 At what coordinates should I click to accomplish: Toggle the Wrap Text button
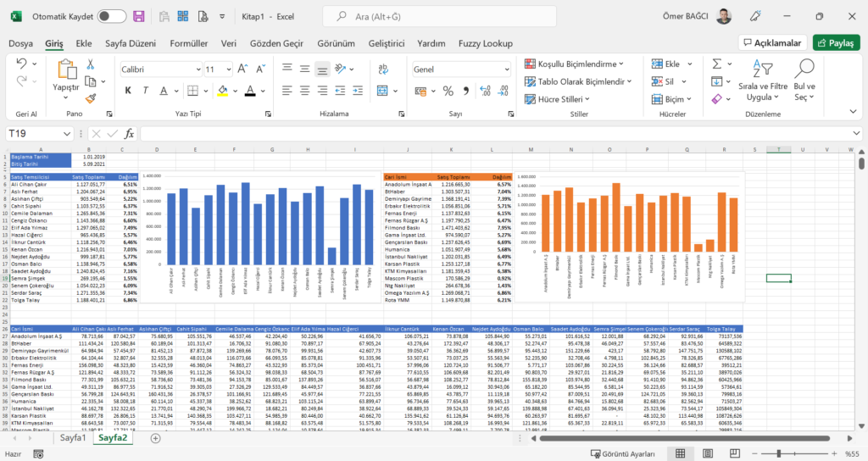(382, 69)
